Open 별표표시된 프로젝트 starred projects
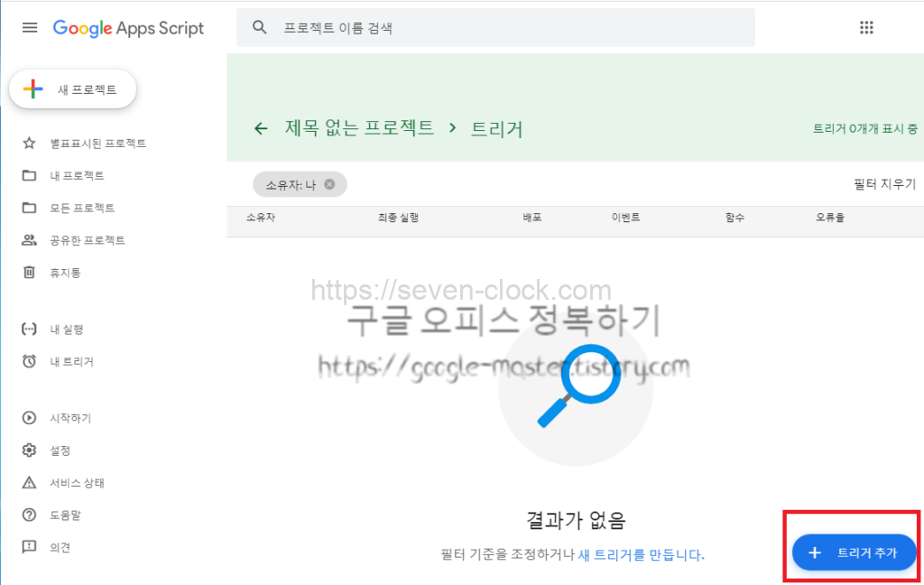Viewport: 924px width, 585px height. (97, 144)
